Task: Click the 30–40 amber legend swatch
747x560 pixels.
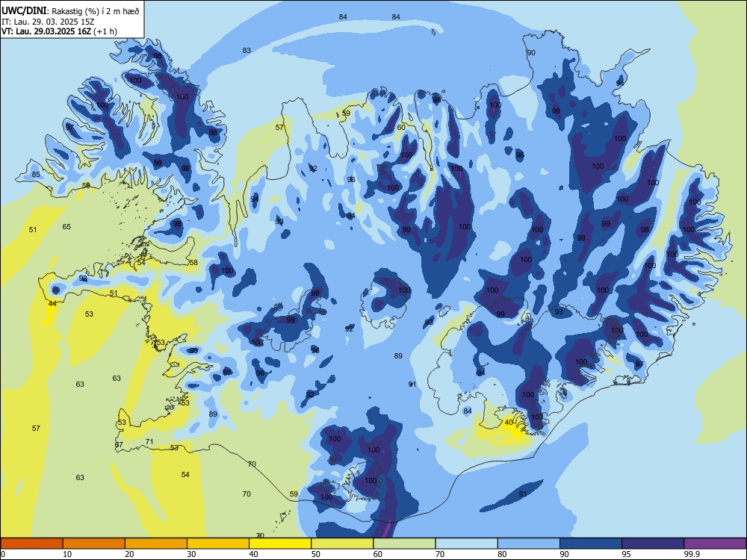Action: pyautogui.click(x=218, y=544)
